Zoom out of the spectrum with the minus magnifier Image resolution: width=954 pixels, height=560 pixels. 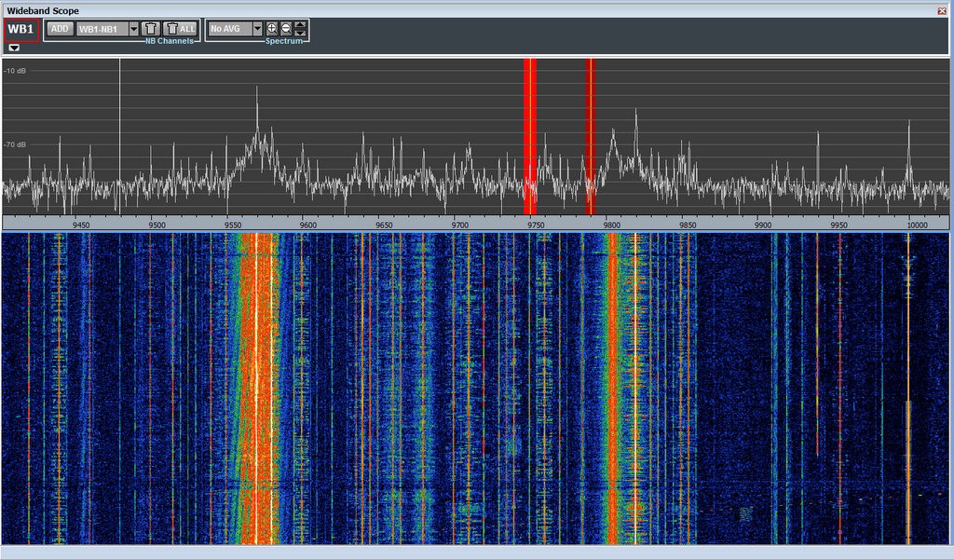coord(285,28)
